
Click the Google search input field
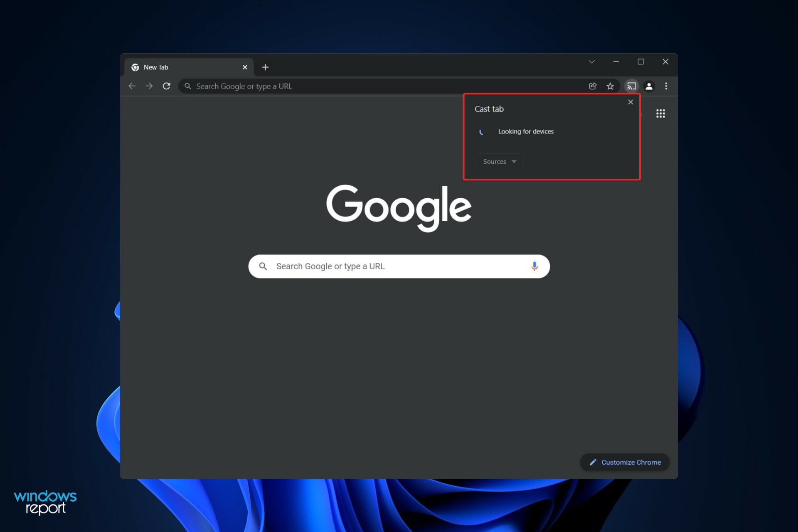pyautogui.click(x=399, y=266)
